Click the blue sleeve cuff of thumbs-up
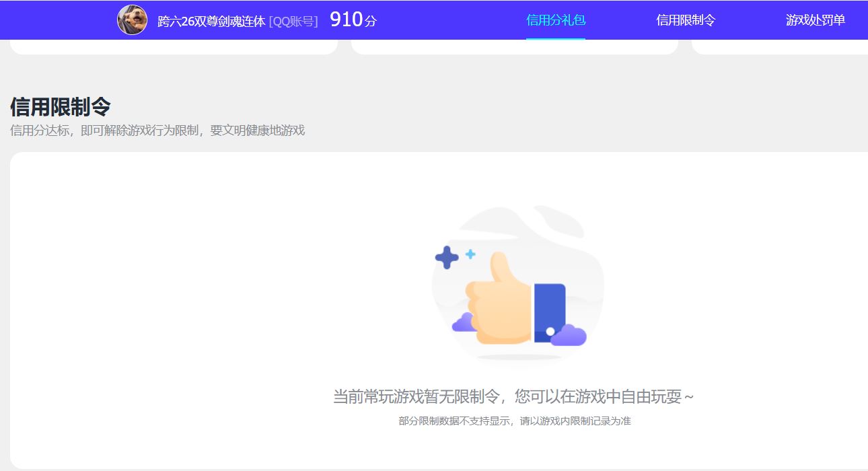868x471 pixels. (549, 312)
